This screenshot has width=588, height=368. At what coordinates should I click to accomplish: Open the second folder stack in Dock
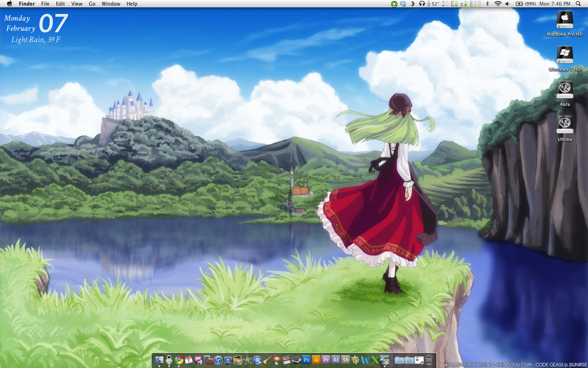pyautogui.click(x=409, y=360)
